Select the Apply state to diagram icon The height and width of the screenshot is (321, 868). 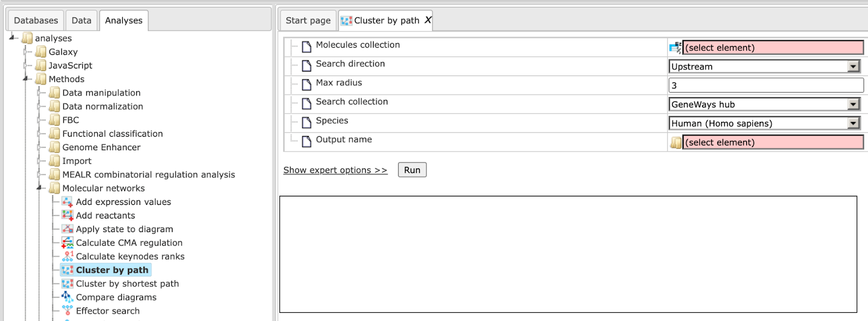tap(67, 229)
